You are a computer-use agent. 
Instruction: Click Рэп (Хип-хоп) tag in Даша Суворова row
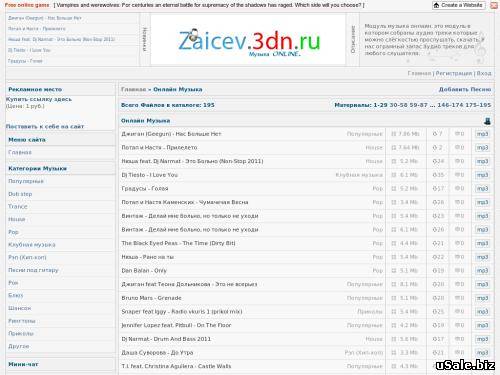click(364, 353)
